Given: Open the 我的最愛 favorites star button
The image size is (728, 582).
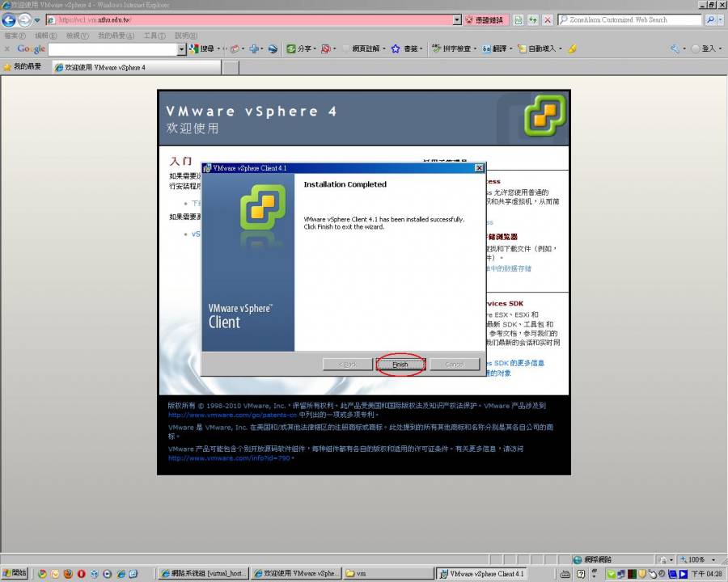Looking at the screenshot, I should (x=23, y=67).
